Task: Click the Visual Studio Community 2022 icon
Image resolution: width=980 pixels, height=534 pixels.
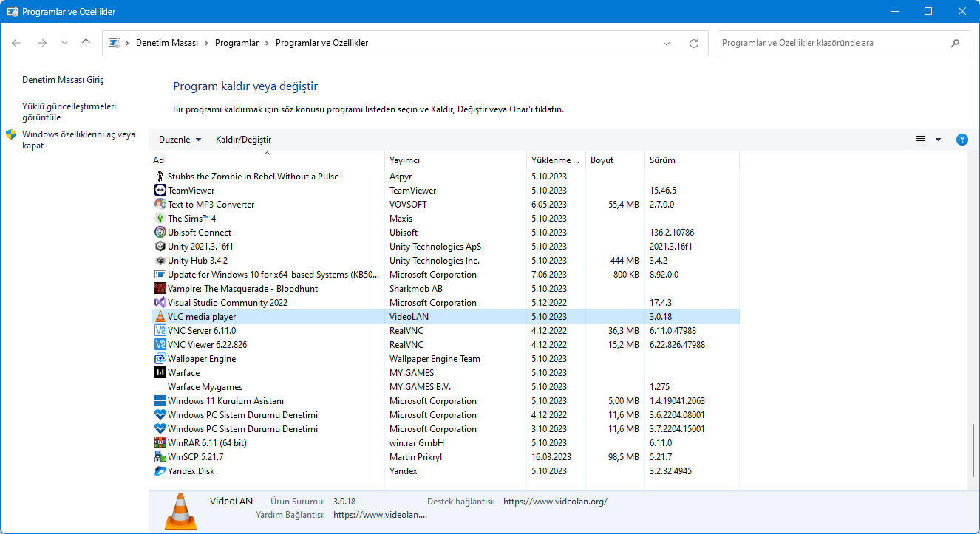Action: tap(160, 303)
